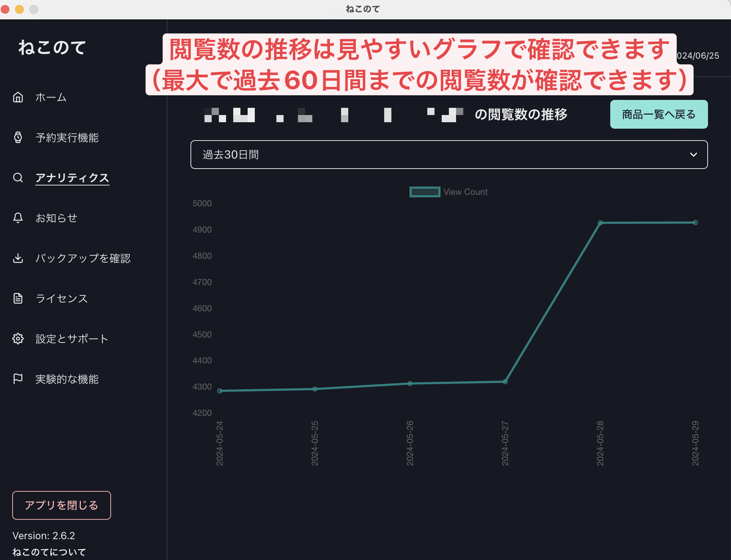
Task: Click the 5000 y-axis label
Action: (x=202, y=203)
